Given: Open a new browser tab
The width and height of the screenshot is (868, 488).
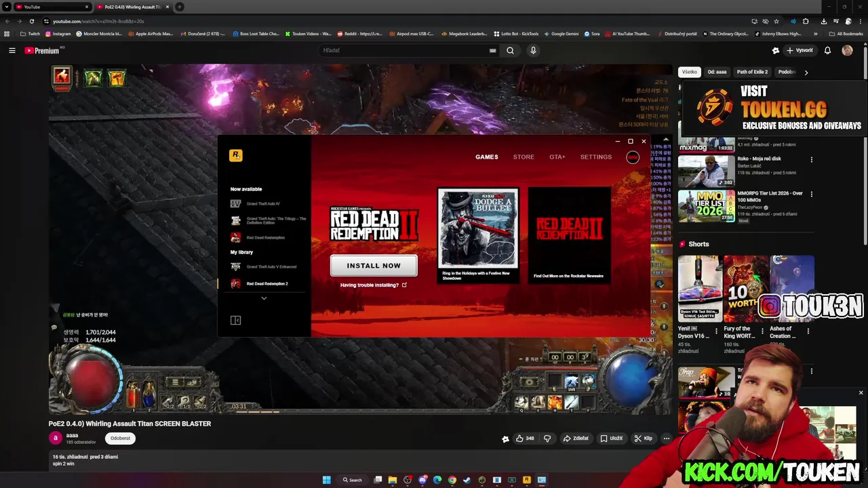Looking at the screenshot, I should pyautogui.click(x=179, y=7).
